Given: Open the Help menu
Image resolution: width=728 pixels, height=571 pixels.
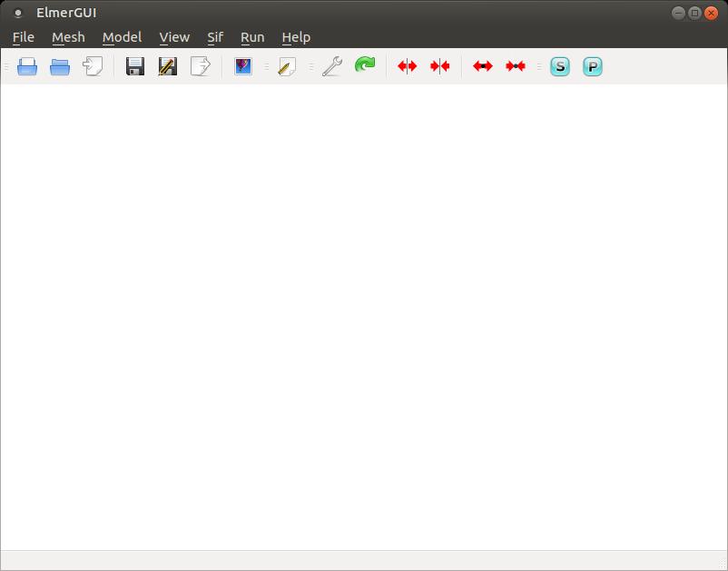Looking at the screenshot, I should (296, 37).
